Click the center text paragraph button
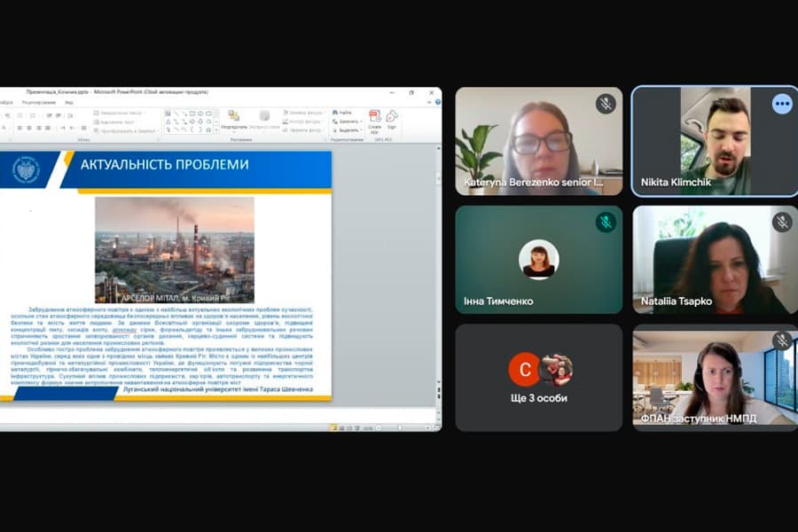This screenshot has width=798, height=532. [29, 128]
